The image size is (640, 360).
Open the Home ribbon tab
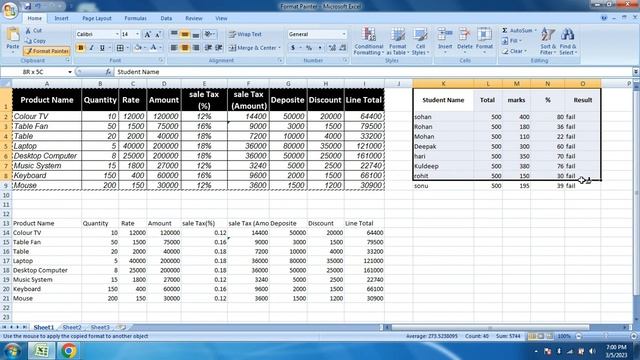pyautogui.click(x=35, y=18)
